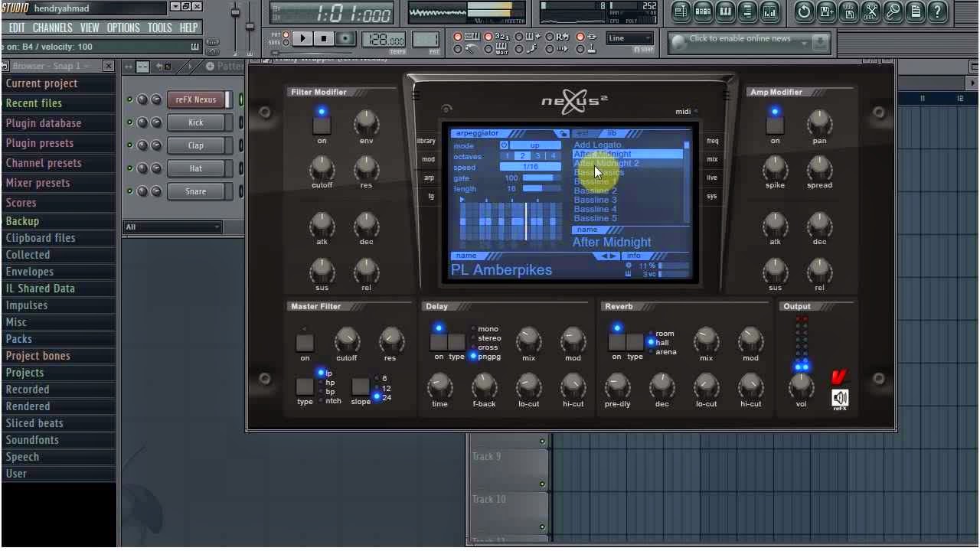Switch to Nexus tg tab

(430, 196)
